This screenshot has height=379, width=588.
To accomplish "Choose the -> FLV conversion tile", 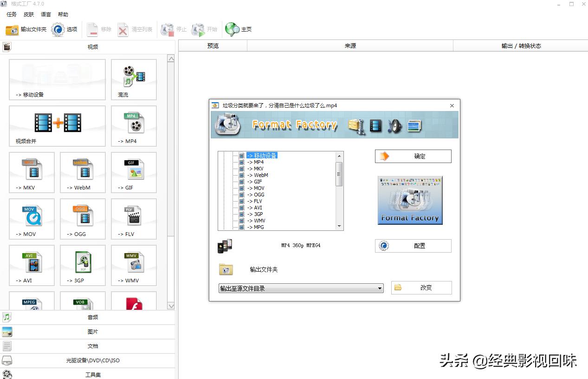I will pyautogui.click(x=134, y=219).
